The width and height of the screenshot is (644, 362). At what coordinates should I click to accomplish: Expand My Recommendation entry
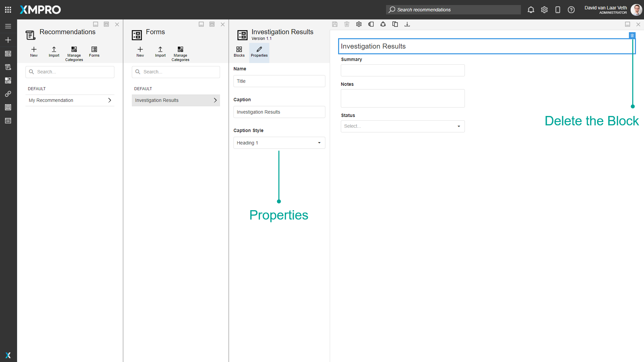point(110,100)
